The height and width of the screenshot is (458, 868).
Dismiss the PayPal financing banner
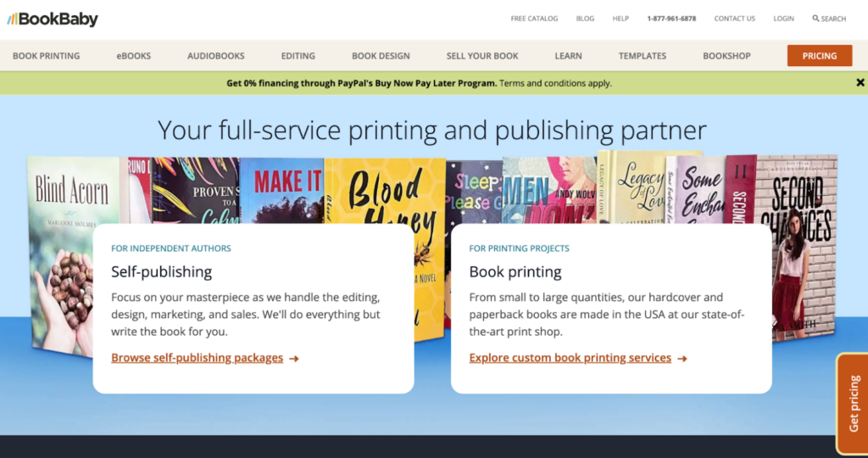pos(860,83)
